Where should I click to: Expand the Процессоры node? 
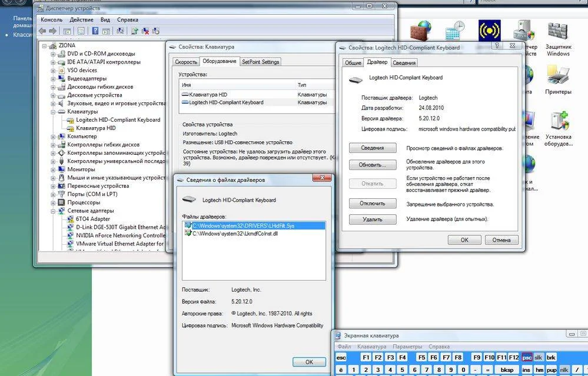click(x=53, y=202)
